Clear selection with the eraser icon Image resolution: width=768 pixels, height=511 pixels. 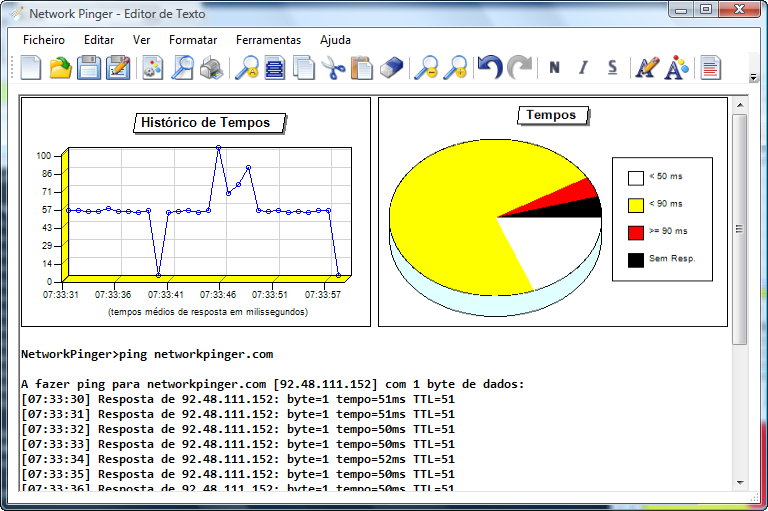pyautogui.click(x=391, y=68)
